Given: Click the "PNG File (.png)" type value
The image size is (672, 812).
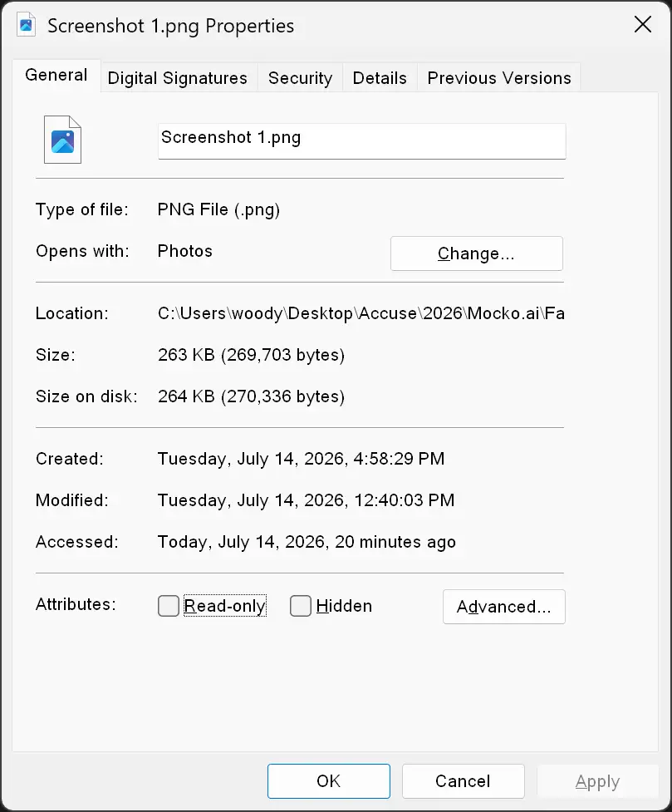Looking at the screenshot, I should (x=218, y=209).
